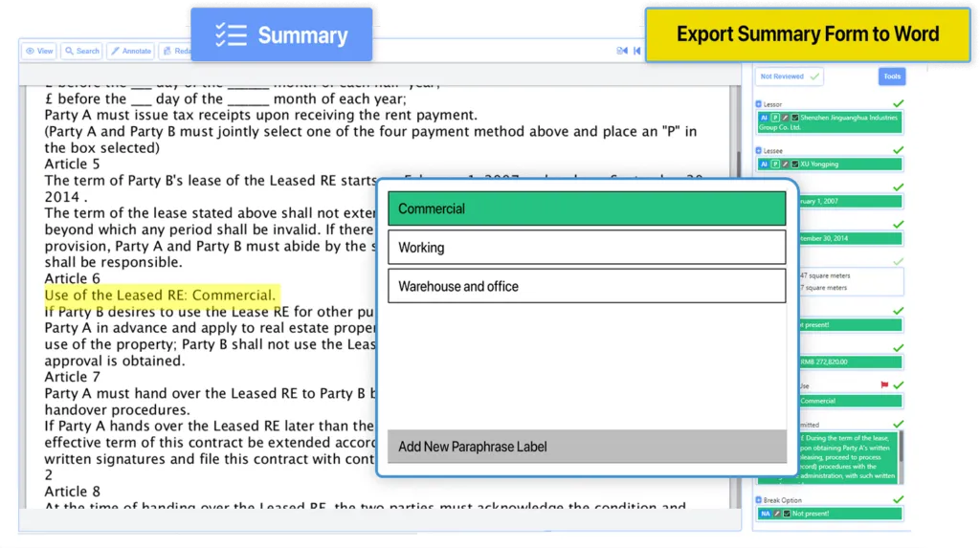
Task: Click the September 30, 2014 date value
Action: point(851,238)
